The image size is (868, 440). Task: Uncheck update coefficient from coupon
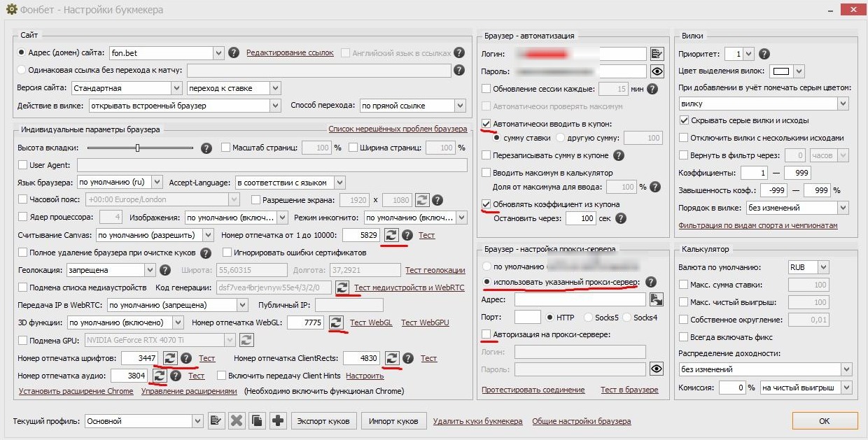(x=486, y=204)
